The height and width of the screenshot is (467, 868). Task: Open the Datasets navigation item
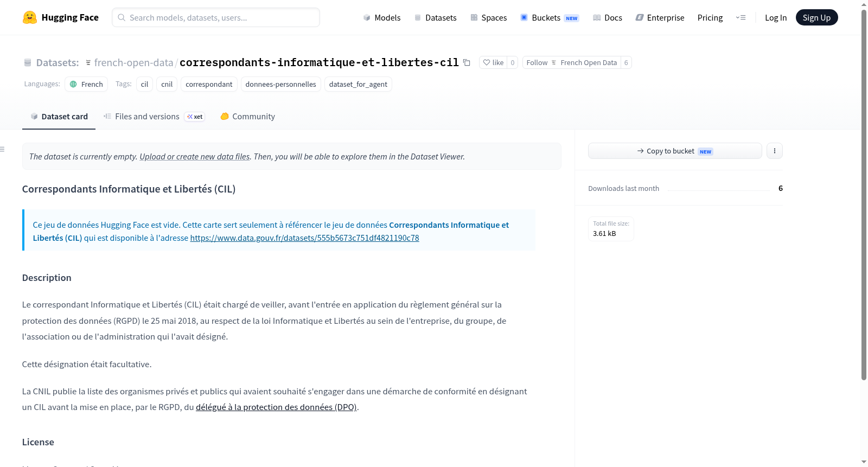tap(436, 17)
